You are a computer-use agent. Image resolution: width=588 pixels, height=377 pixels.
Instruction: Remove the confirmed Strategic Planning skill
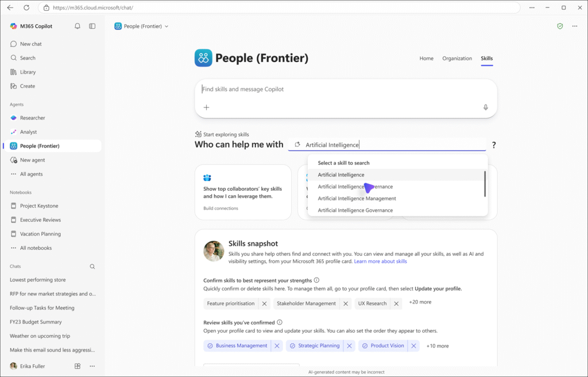pos(350,345)
